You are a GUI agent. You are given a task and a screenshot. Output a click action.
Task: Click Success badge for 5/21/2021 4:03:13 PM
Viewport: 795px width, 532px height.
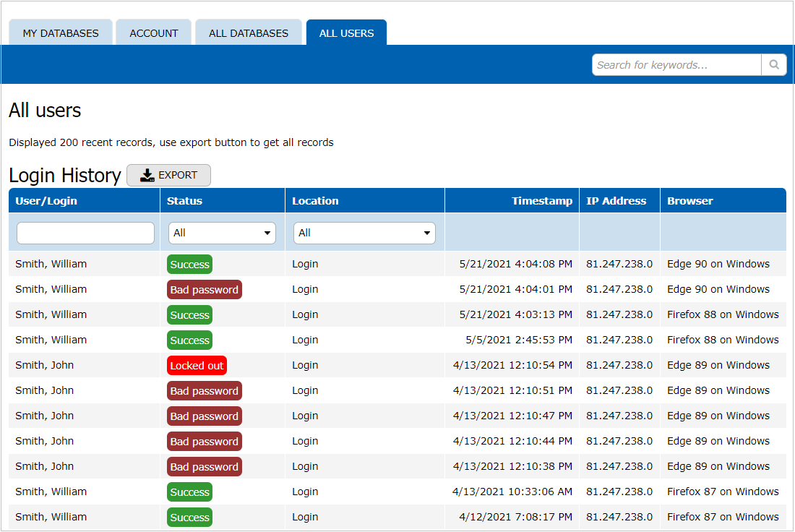(189, 315)
